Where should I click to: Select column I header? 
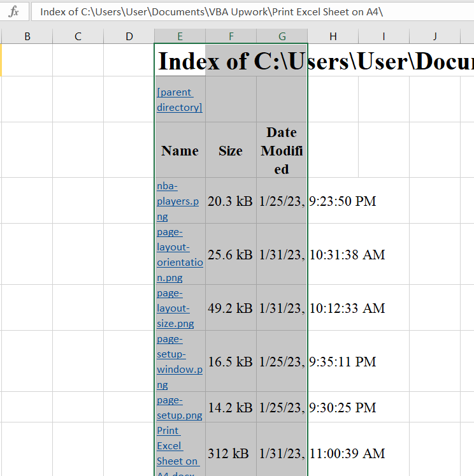pyautogui.click(x=384, y=36)
